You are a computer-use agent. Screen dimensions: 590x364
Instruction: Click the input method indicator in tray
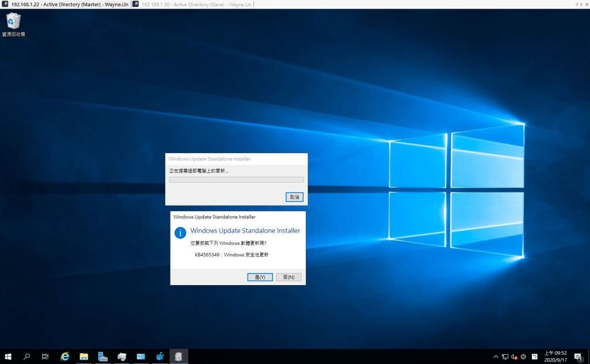(534, 357)
